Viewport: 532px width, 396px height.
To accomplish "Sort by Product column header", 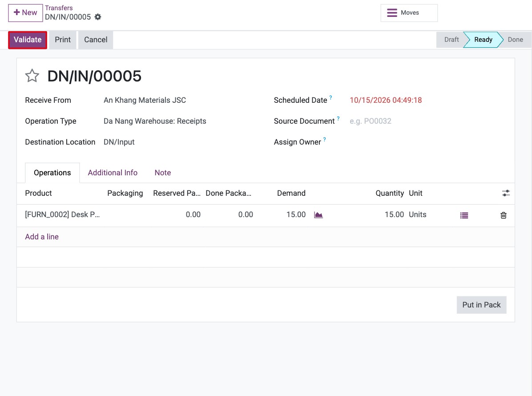I will [38, 194].
